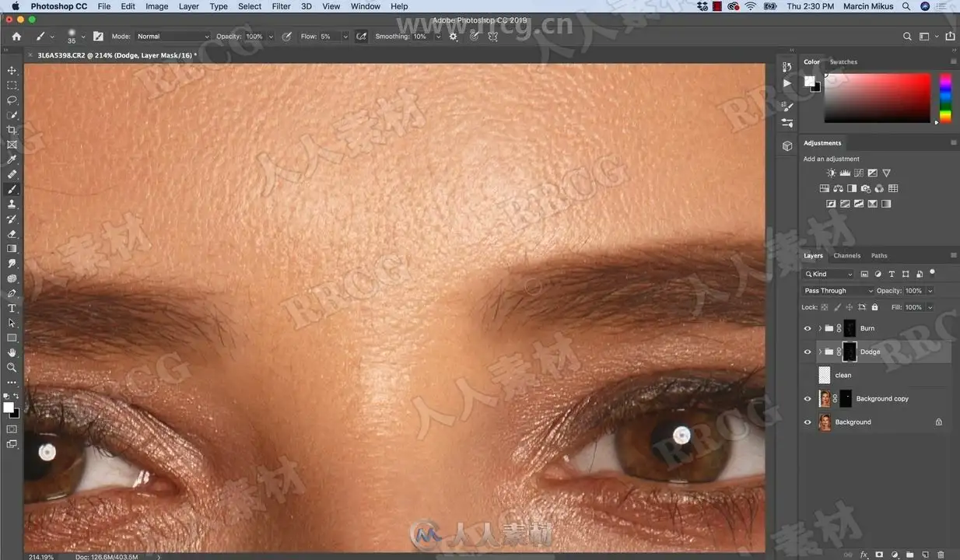The width and height of the screenshot is (960, 560).
Task: Add a Curves adjustment
Action: pos(859,173)
